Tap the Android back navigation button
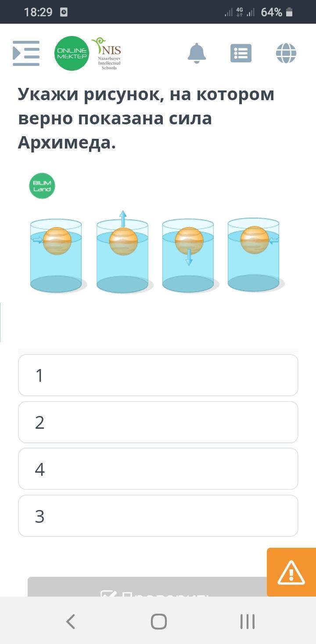 pyautogui.click(x=70, y=622)
